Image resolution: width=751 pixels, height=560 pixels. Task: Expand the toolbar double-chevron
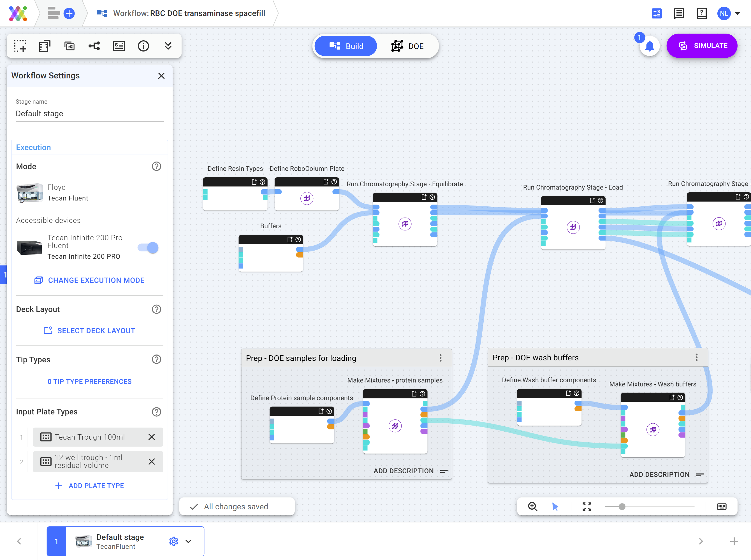click(168, 46)
